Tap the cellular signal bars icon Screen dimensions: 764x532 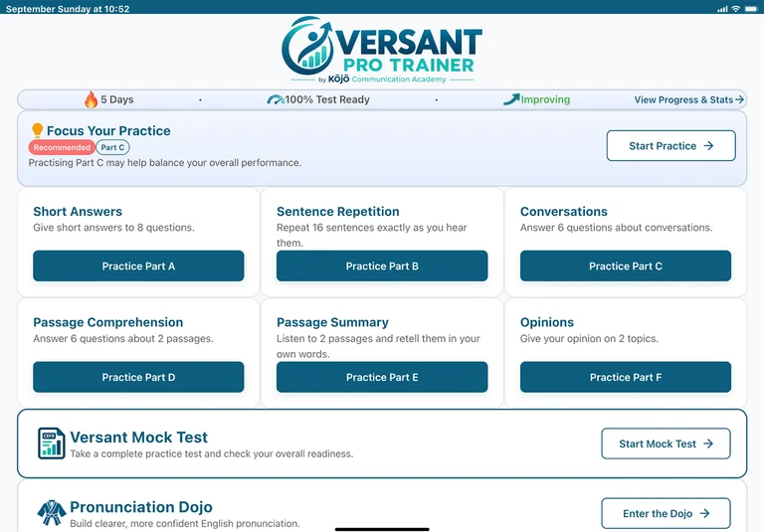coord(722,9)
